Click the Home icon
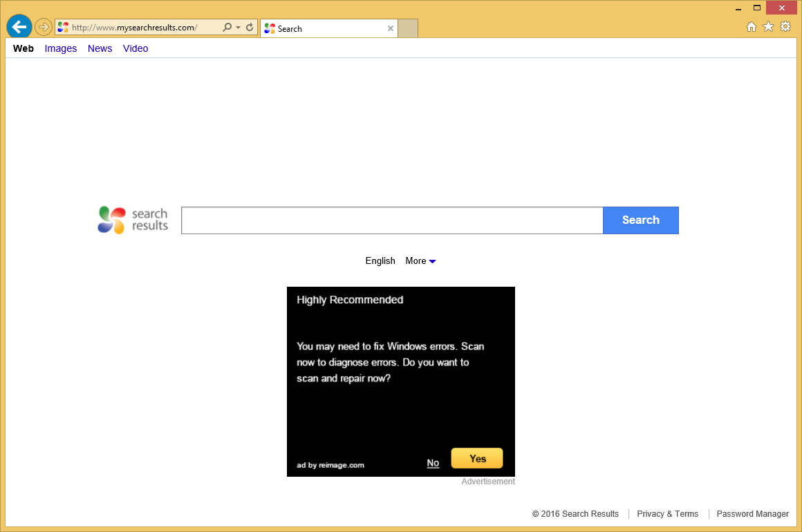The image size is (802, 532). [751, 26]
